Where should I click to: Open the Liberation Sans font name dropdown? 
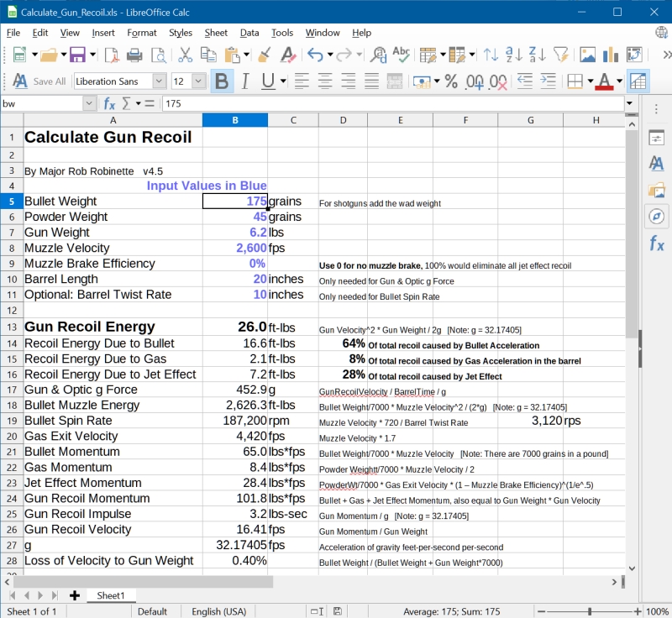coord(159,81)
